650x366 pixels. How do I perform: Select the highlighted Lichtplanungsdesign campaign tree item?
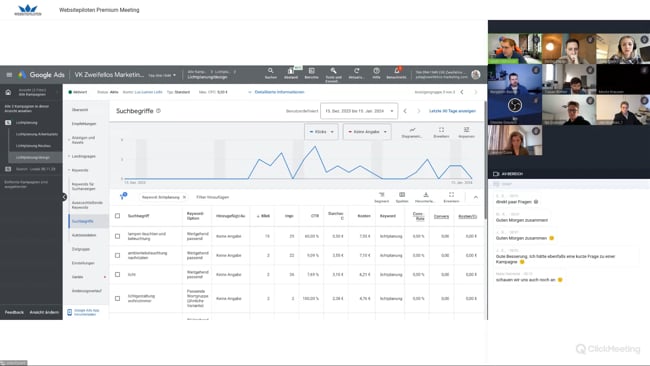click(x=33, y=158)
